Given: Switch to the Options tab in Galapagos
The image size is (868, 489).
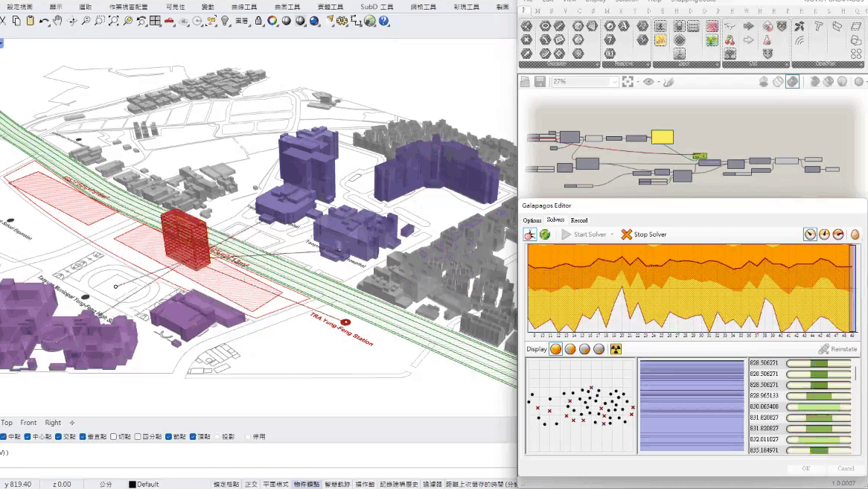Looking at the screenshot, I should pyautogui.click(x=532, y=220).
